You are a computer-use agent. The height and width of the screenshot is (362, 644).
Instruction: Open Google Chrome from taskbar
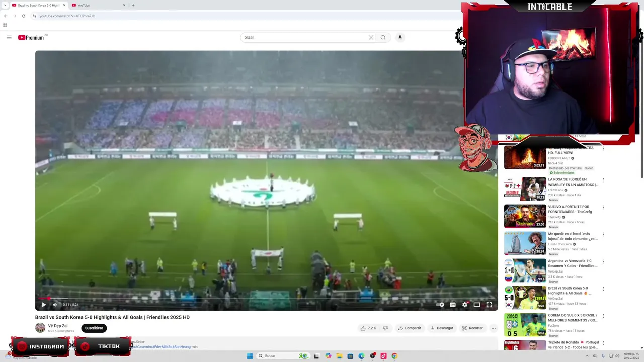(394, 356)
